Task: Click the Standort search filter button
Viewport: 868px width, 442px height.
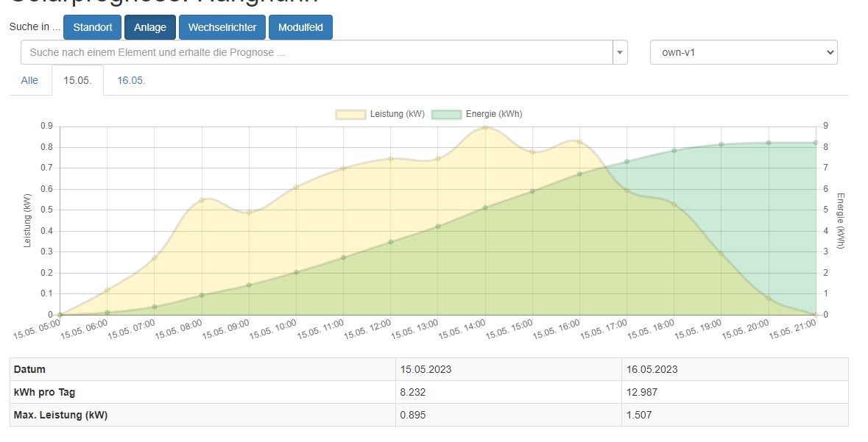Action: (x=92, y=27)
